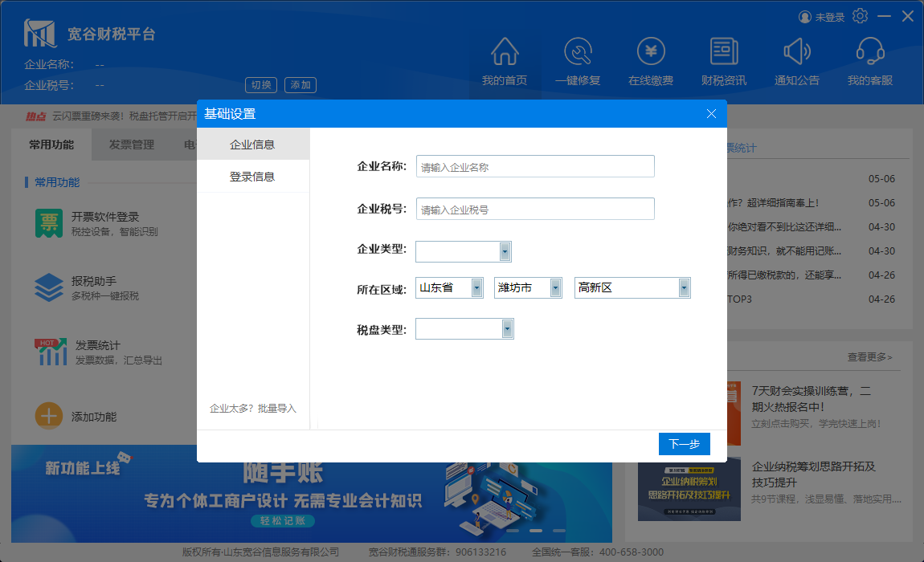Click the 通知公告 speaker icon

click(x=797, y=52)
